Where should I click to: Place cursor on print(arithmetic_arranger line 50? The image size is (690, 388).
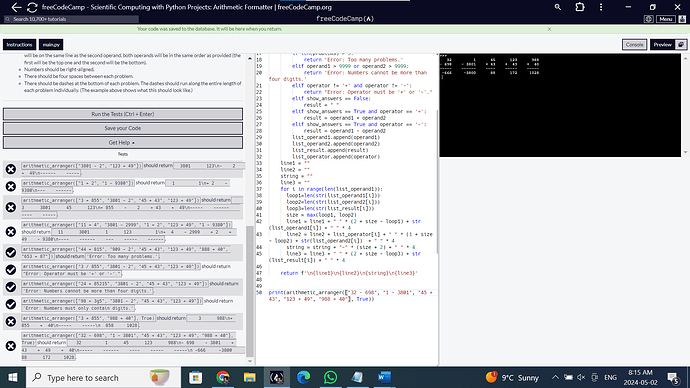tap(351, 296)
